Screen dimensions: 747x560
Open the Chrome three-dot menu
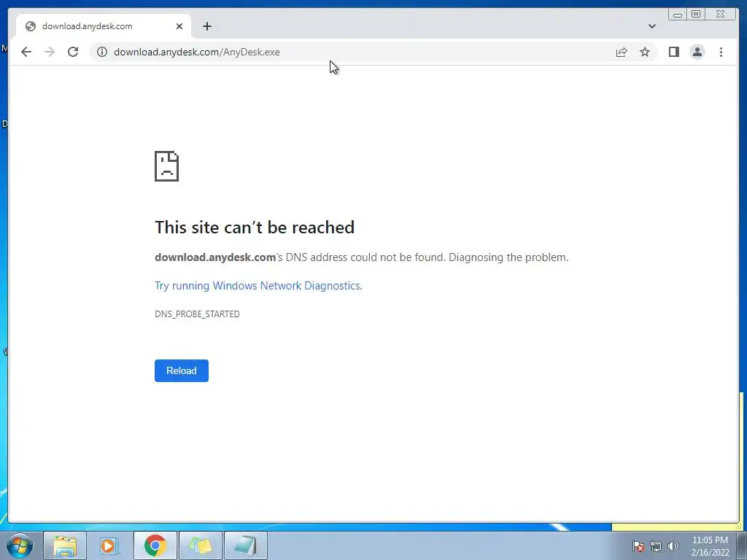721,52
